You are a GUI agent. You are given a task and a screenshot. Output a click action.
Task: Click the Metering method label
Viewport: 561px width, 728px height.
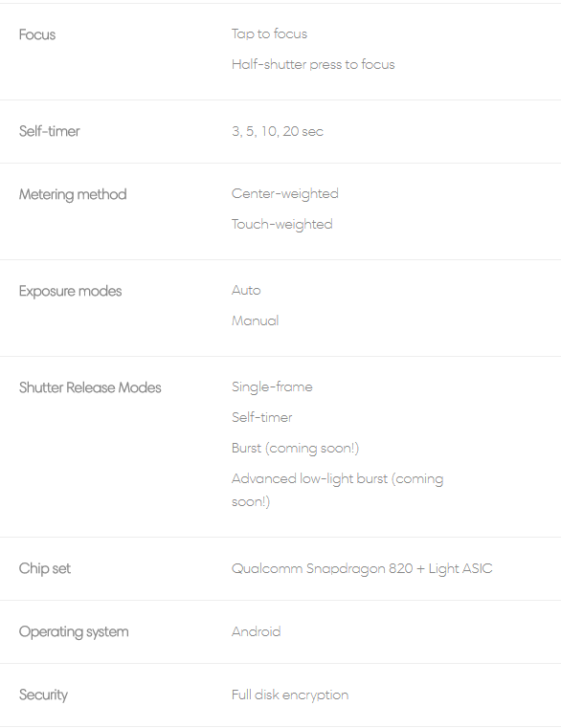[73, 194]
